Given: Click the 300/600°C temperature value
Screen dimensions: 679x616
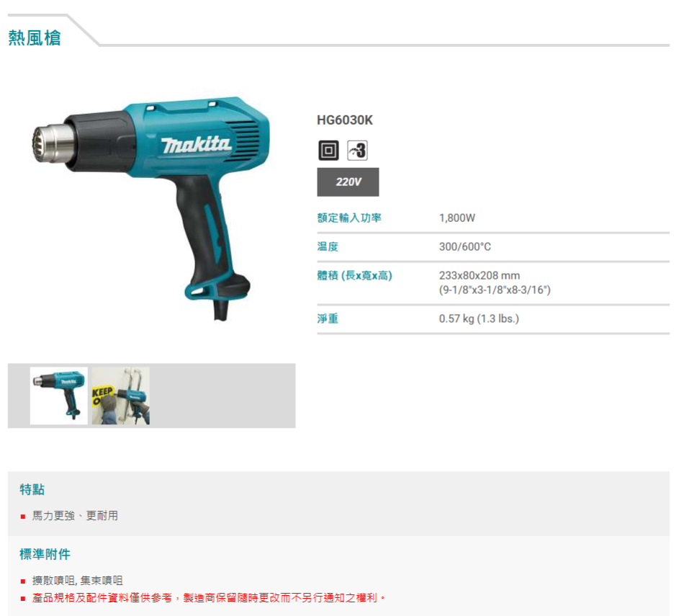Looking at the screenshot, I should [x=464, y=246].
